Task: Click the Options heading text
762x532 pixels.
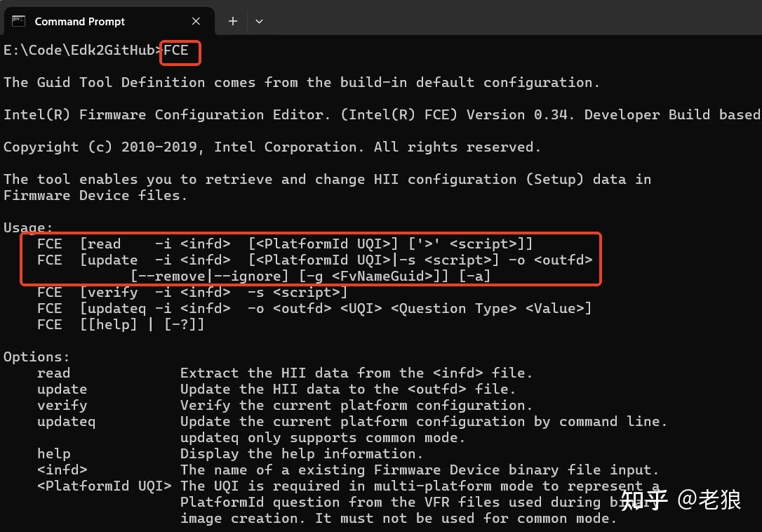Action: [x=36, y=357]
